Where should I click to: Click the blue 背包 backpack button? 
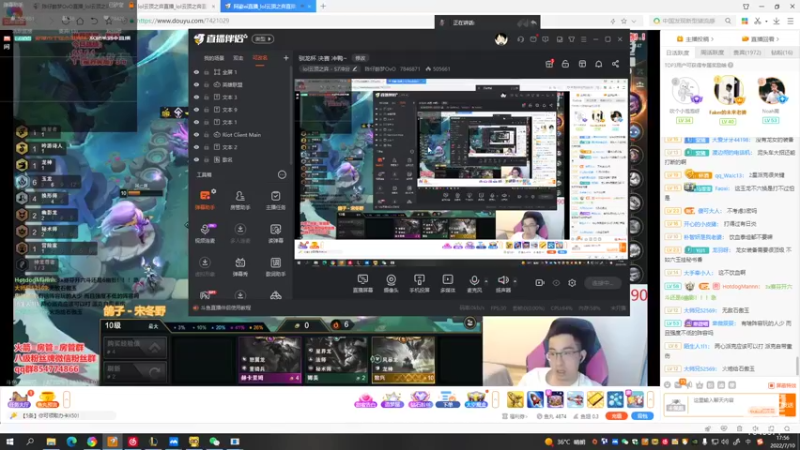click(642, 416)
